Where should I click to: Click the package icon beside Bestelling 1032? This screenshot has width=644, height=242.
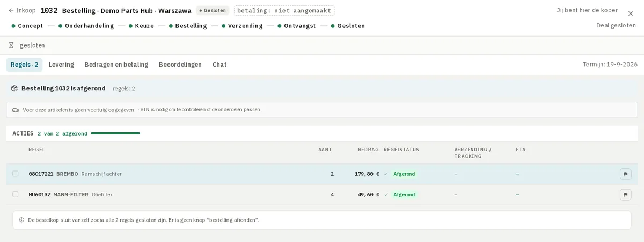click(14, 88)
